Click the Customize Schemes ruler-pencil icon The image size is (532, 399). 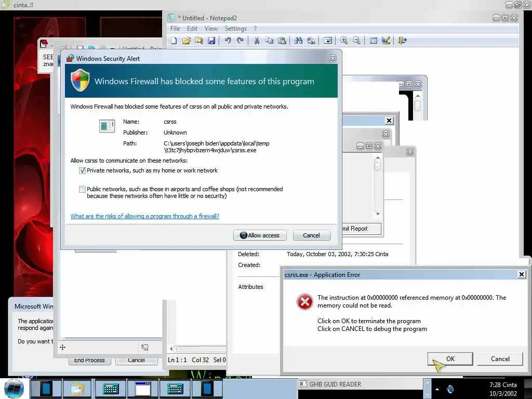point(386,41)
